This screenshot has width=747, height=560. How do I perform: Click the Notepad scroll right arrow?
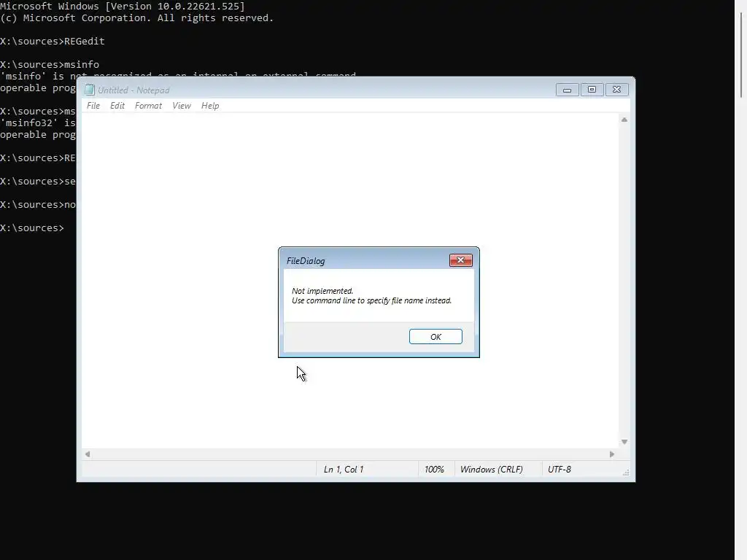(x=612, y=454)
